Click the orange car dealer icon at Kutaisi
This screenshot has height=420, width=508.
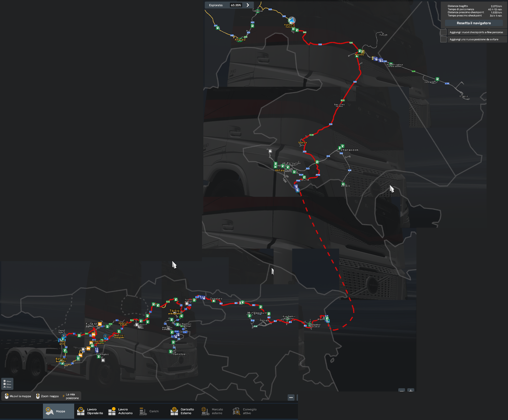click(x=100, y=324)
